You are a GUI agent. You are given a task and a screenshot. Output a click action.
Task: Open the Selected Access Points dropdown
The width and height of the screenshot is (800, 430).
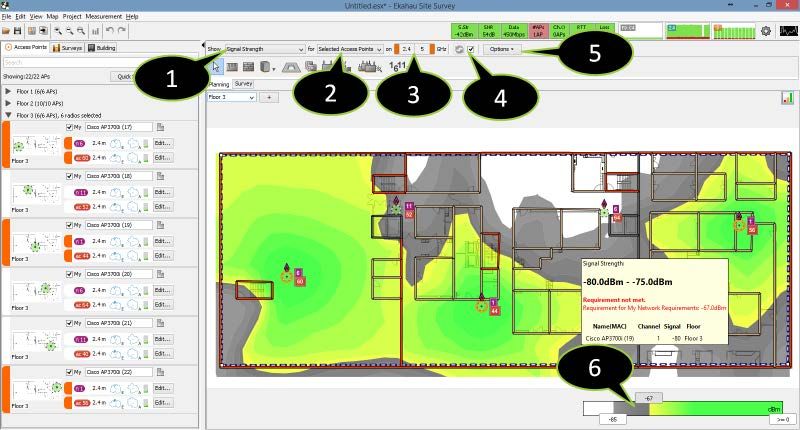coord(349,49)
